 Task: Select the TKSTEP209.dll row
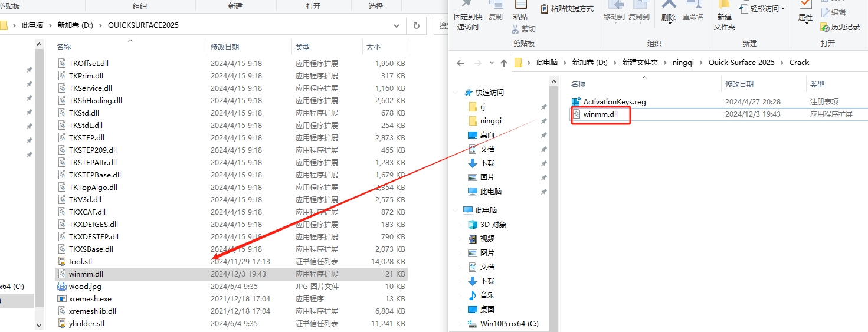click(231, 150)
